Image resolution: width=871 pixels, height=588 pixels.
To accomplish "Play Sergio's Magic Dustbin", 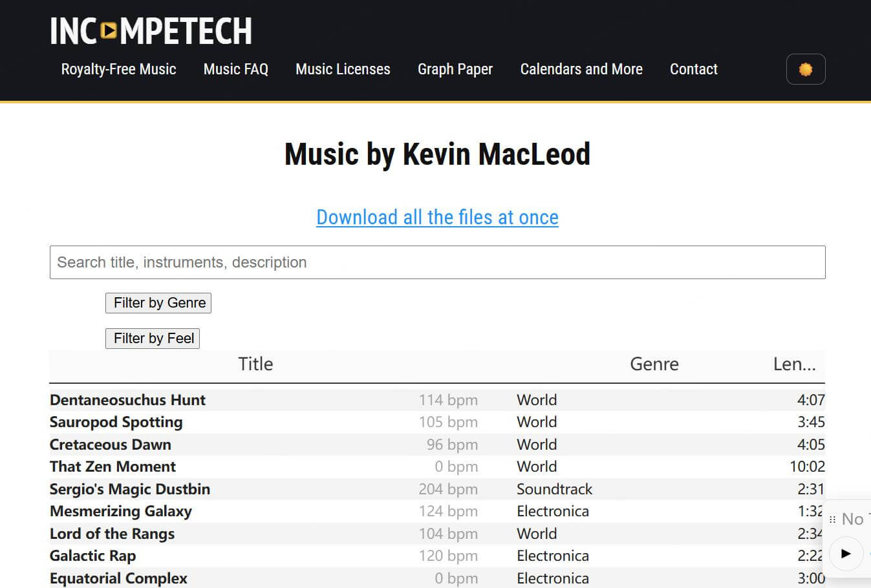I will click(x=129, y=489).
